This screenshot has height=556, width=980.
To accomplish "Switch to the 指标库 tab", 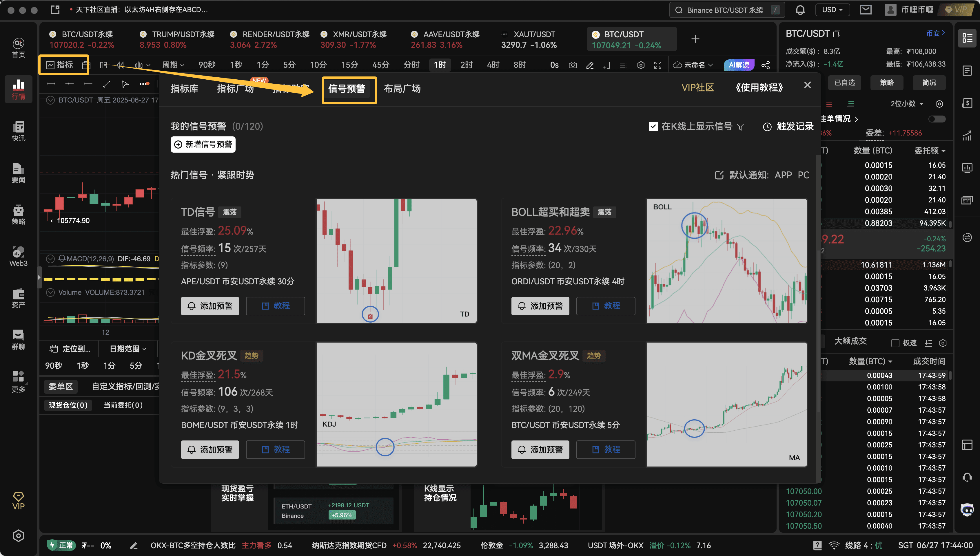I will (185, 89).
